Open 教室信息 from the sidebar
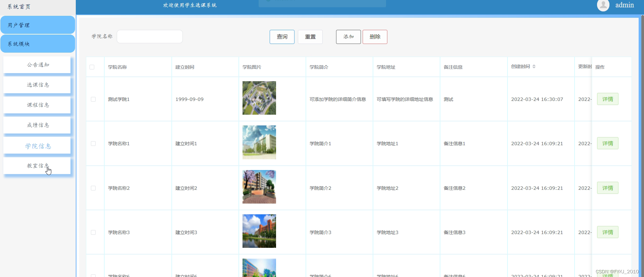644x277 pixels. click(37, 166)
